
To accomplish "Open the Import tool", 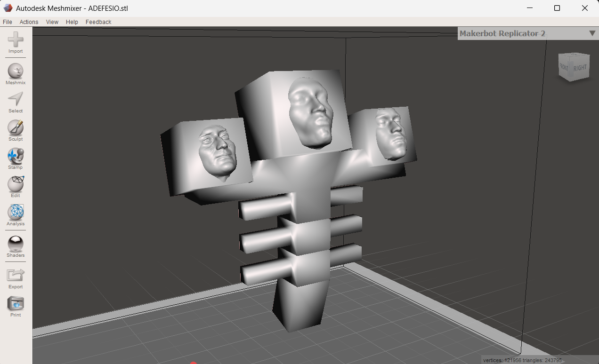I will click(x=16, y=42).
